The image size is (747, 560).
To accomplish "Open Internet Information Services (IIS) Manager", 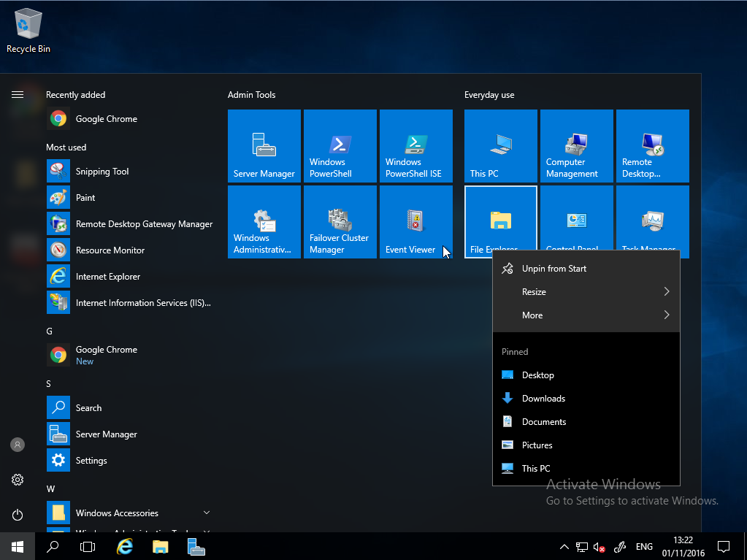I will tap(129, 303).
